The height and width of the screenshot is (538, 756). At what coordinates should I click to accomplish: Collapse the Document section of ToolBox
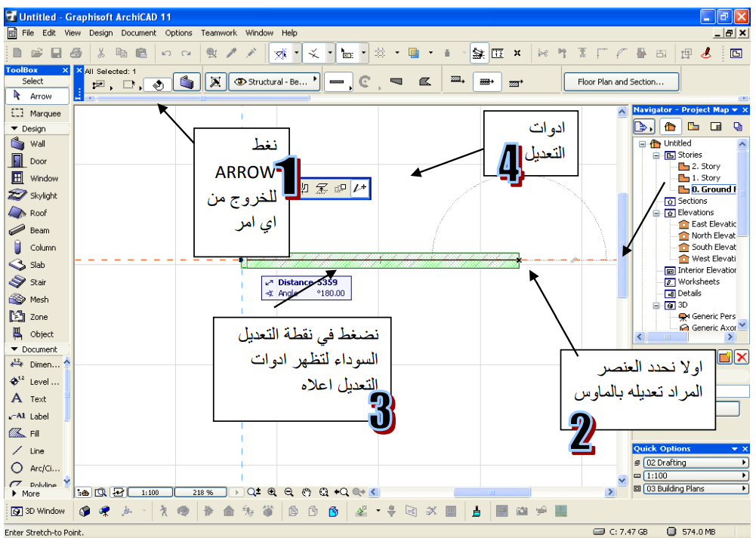[14, 350]
